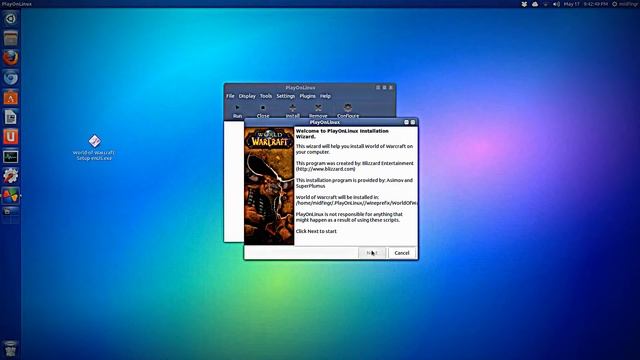Select World of Warcraft Setup exe desktop file
This screenshot has width=640, height=360.
coord(94,148)
